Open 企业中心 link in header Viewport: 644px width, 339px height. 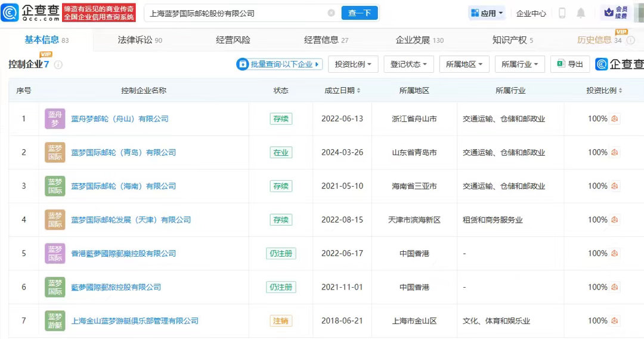coord(531,14)
